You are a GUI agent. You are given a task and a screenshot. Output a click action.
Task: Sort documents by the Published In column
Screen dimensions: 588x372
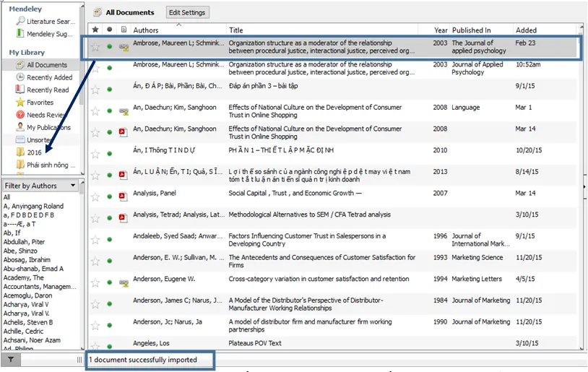pos(472,30)
